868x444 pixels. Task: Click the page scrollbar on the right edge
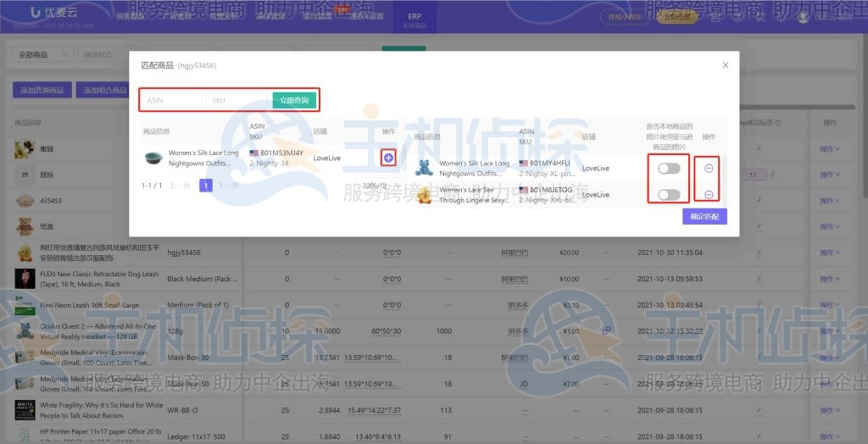point(865,116)
